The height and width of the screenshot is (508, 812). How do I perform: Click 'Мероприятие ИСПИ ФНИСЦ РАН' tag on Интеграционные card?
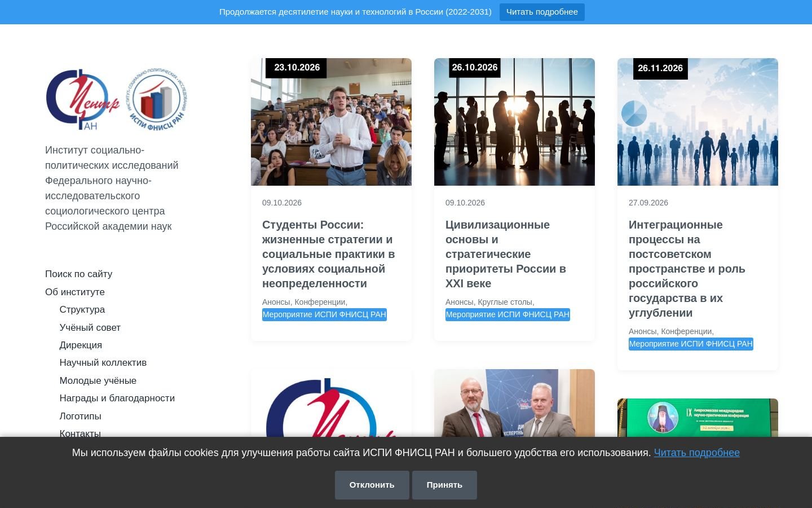pos(691,344)
